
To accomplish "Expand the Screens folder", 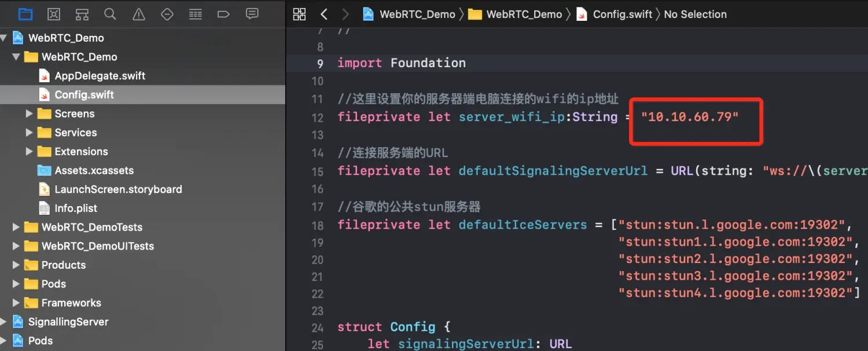I will 30,114.
